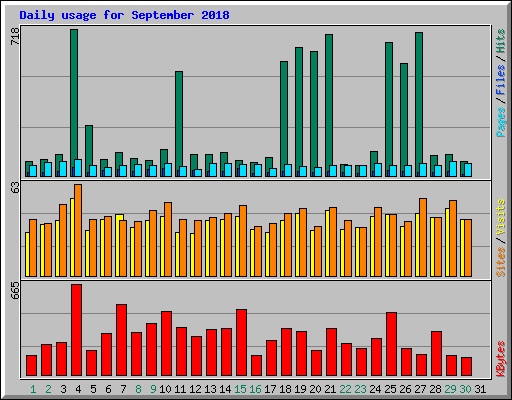Click the green Hits bar for day 11
Viewport: 512px width, 400px height.
[x=179, y=124]
